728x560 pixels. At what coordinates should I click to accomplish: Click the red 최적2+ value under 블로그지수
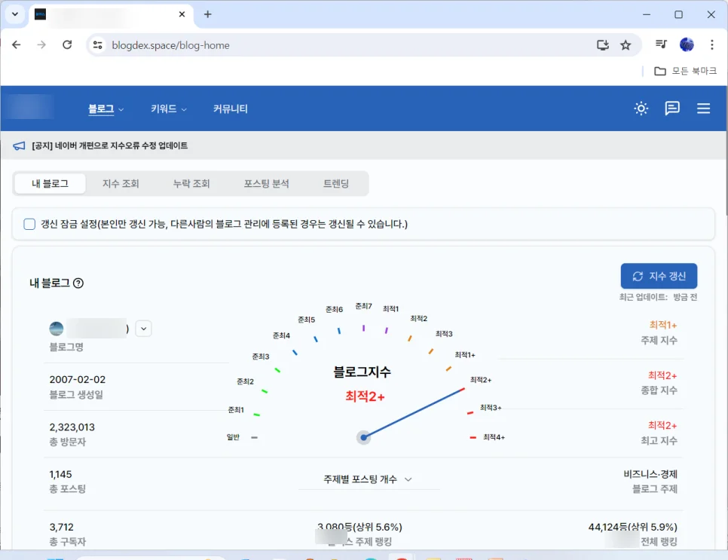pyautogui.click(x=365, y=397)
